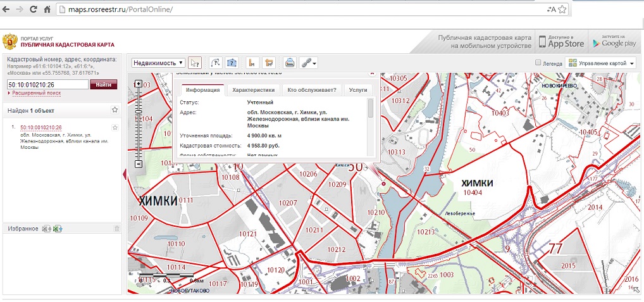644x302 pixels.
Task: Click the second Excel icon in Избранное
Action: (x=57, y=229)
